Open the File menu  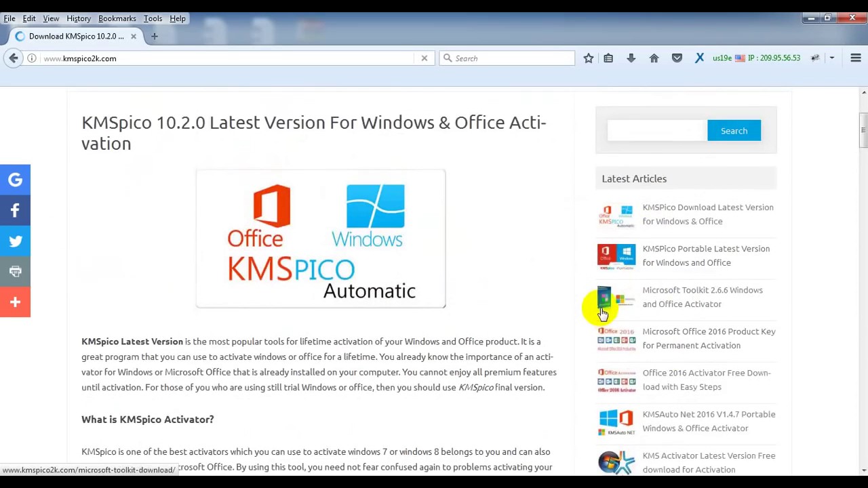point(9,18)
